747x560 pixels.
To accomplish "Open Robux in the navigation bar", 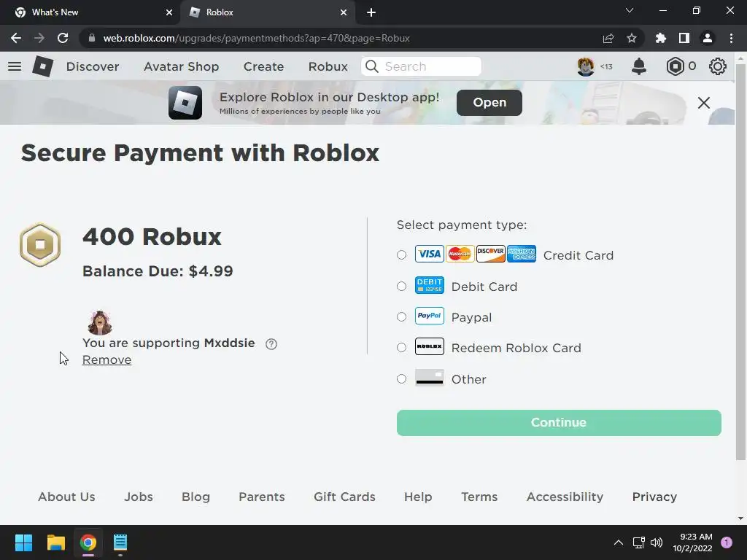I will pyautogui.click(x=328, y=66).
